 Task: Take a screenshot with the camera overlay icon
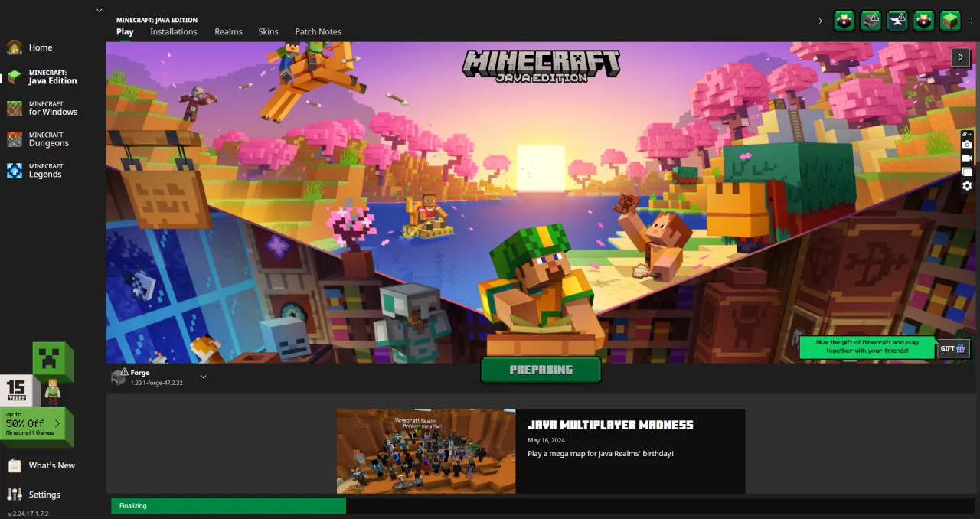coord(967,144)
